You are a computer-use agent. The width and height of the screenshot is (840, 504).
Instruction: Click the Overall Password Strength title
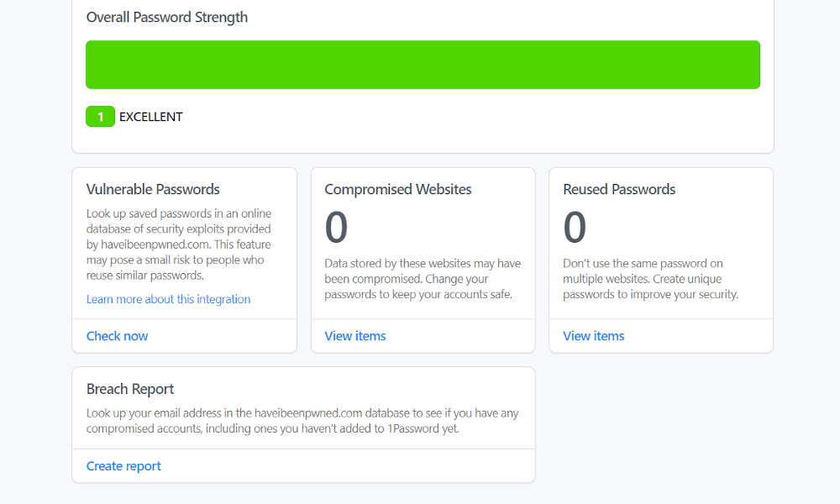167,17
